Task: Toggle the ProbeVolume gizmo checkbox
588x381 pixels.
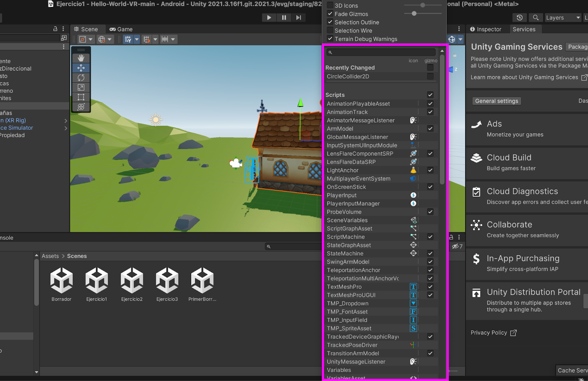Action: (x=430, y=212)
